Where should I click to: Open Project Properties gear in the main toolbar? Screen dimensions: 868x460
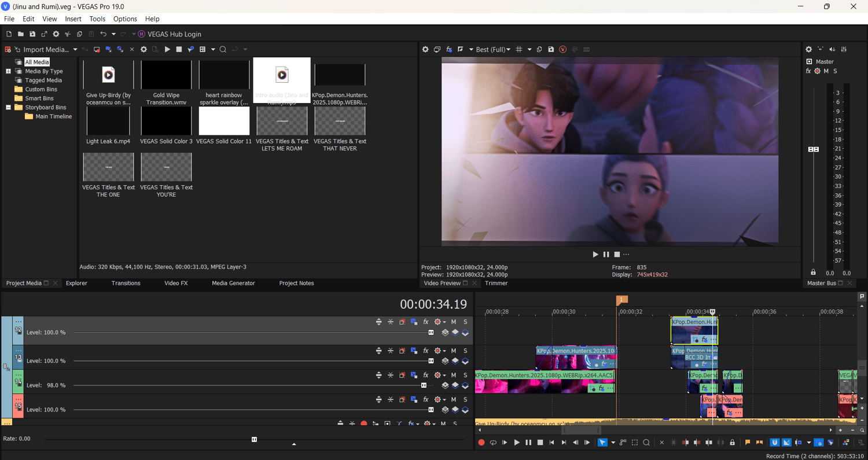point(56,34)
